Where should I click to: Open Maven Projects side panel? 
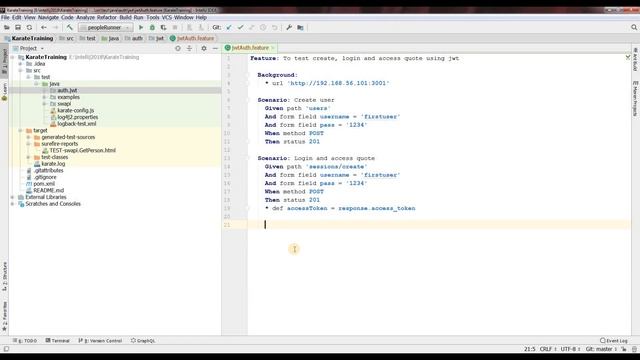point(636,99)
